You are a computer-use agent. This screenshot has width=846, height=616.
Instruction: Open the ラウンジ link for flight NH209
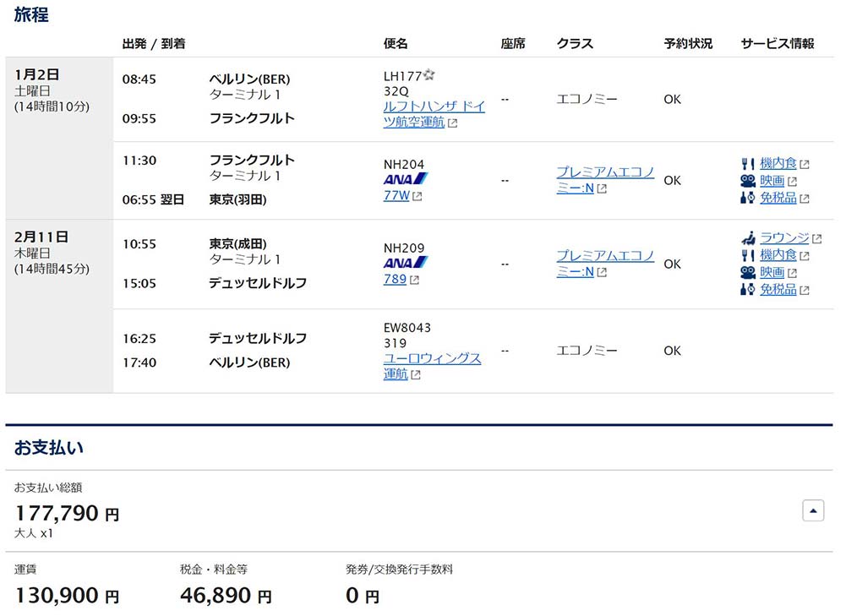[x=784, y=237]
